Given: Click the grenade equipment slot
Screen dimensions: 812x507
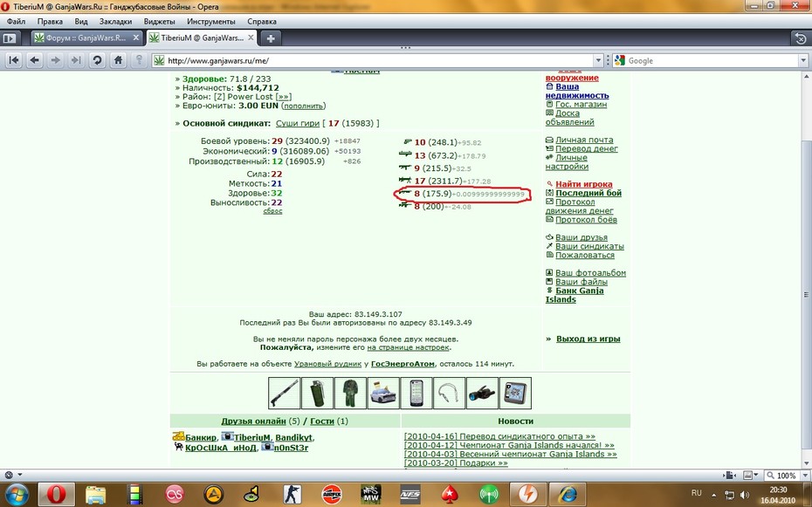Looking at the screenshot, I should tap(318, 394).
